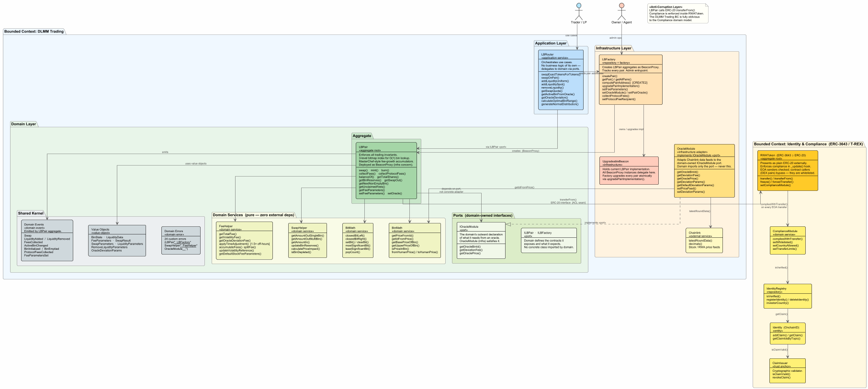Click the ComplianceModule domain service box
The image size is (868, 389).
(788, 240)
